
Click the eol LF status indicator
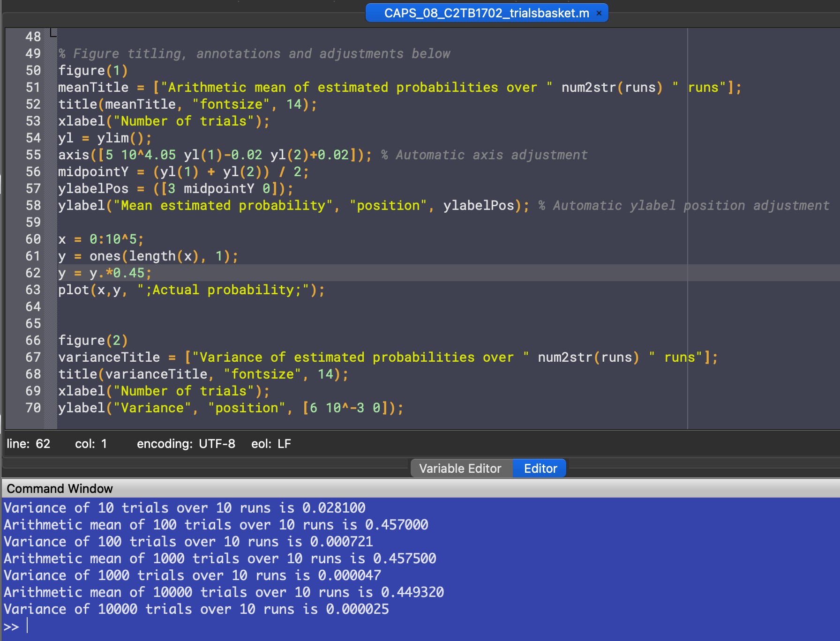(271, 444)
